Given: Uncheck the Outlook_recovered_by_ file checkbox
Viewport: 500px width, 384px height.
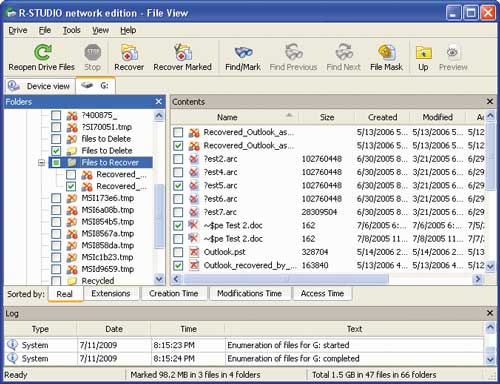Looking at the screenshot, I should click(x=178, y=265).
